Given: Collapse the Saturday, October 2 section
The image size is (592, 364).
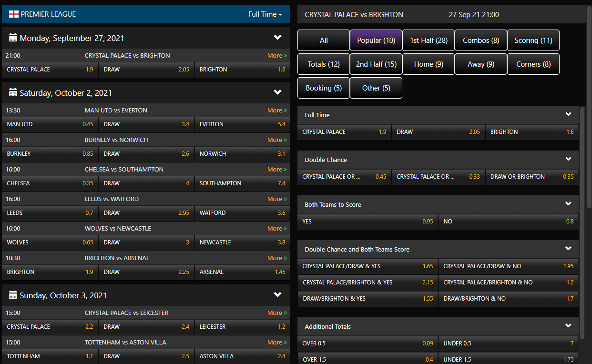Looking at the screenshot, I should pyautogui.click(x=278, y=92).
